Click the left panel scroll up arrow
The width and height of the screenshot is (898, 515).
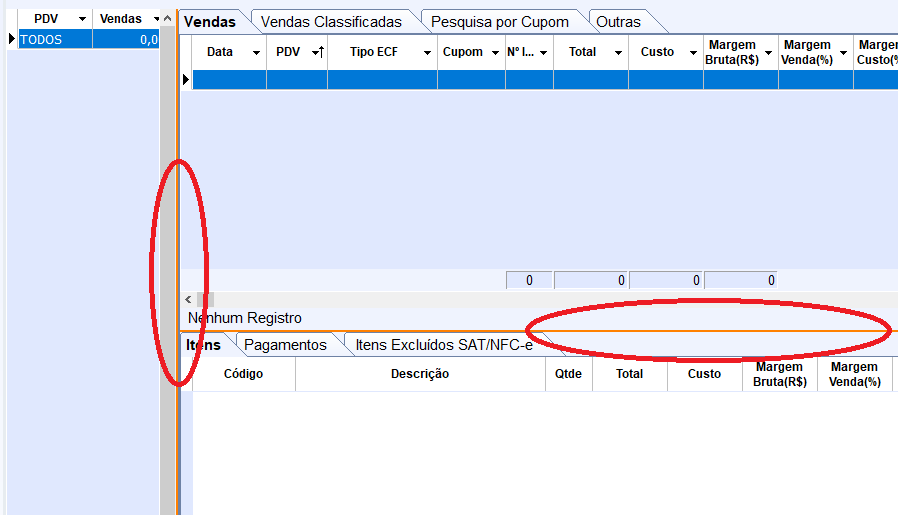(167, 20)
